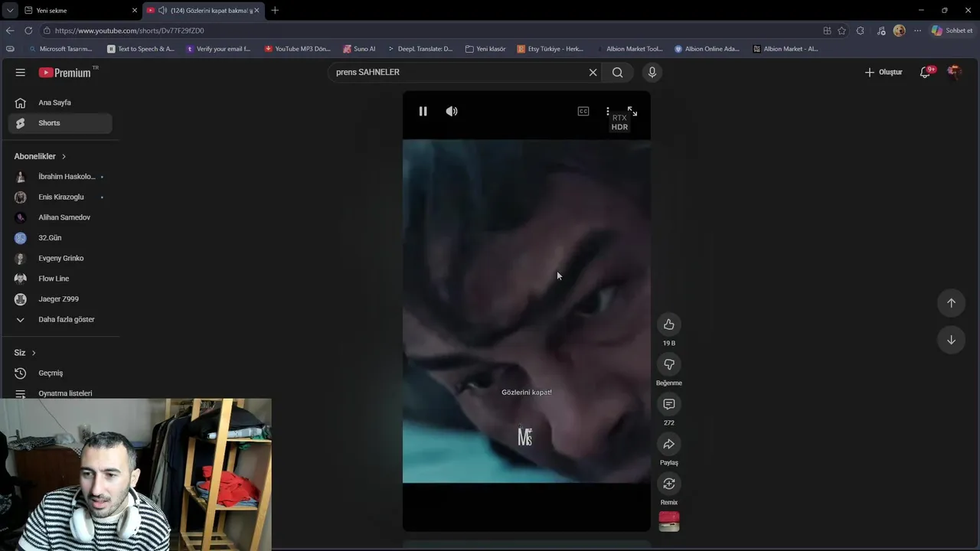This screenshot has height=551, width=980.
Task: Open the 272 comments panel
Action: (x=669, y=404)
